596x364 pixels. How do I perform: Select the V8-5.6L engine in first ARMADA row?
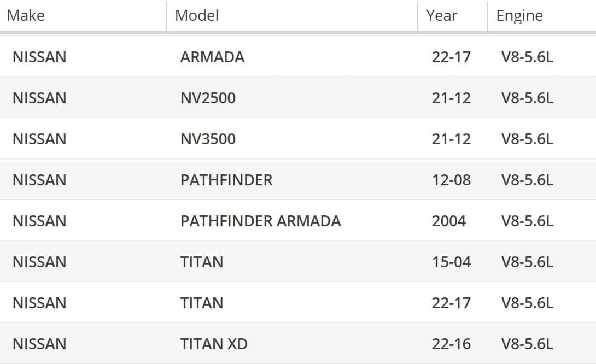(527, 57)
